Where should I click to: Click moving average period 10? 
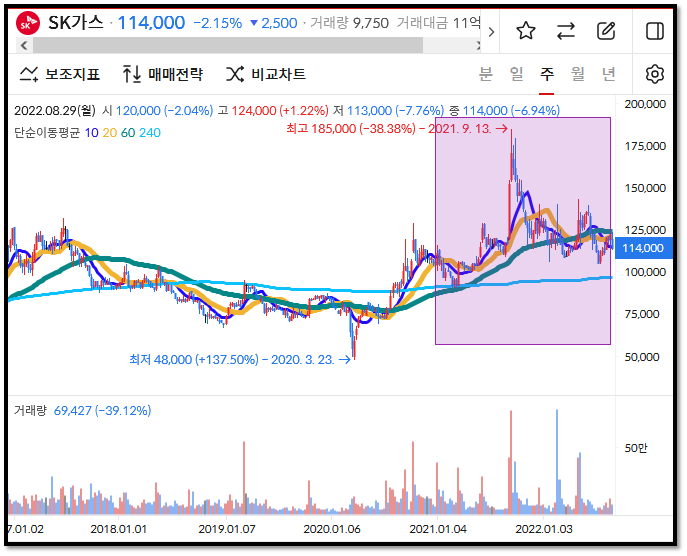[91, 133]
